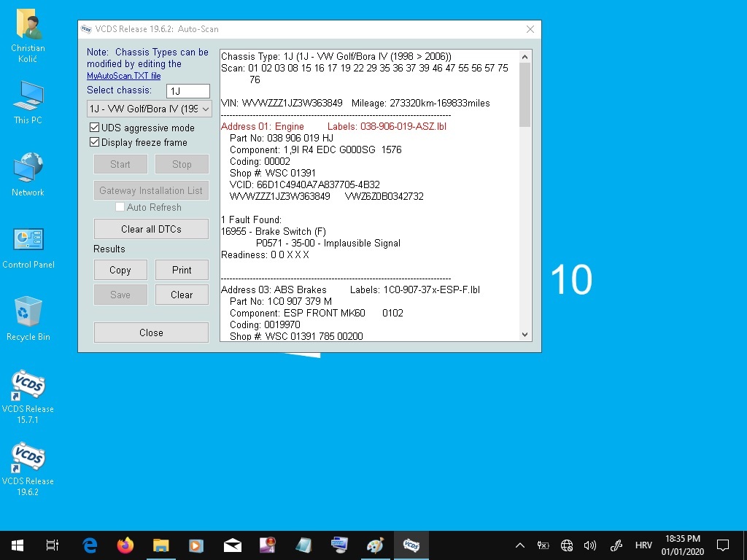Open the Windows Start menu

pos(18,545)
